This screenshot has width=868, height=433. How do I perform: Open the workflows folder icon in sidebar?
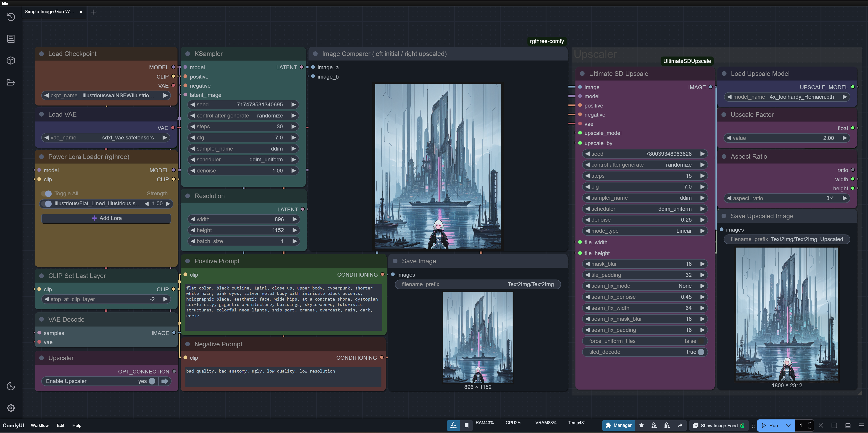pyautogui.click(x=11, y=82)
